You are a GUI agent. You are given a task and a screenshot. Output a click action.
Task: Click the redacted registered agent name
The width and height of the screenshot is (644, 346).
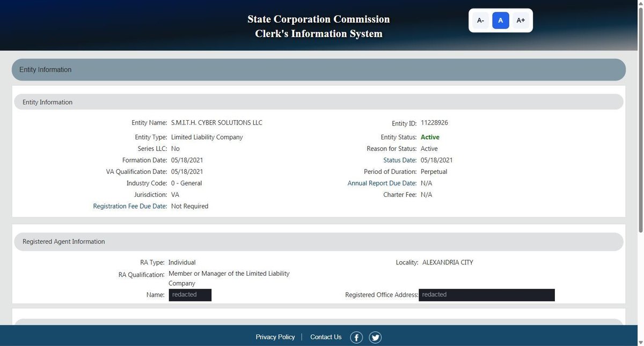click(x=190, y=295)
